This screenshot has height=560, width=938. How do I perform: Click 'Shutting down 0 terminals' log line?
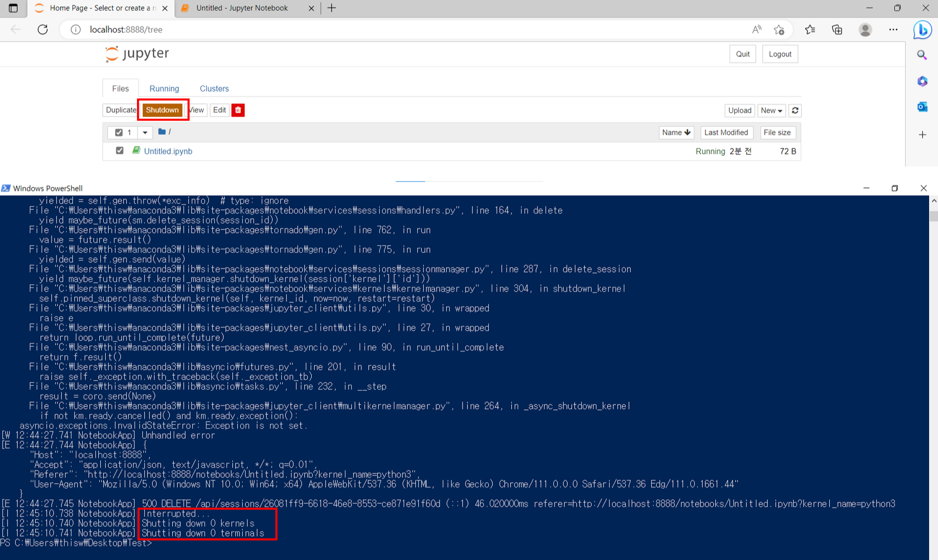coord(203,533)
